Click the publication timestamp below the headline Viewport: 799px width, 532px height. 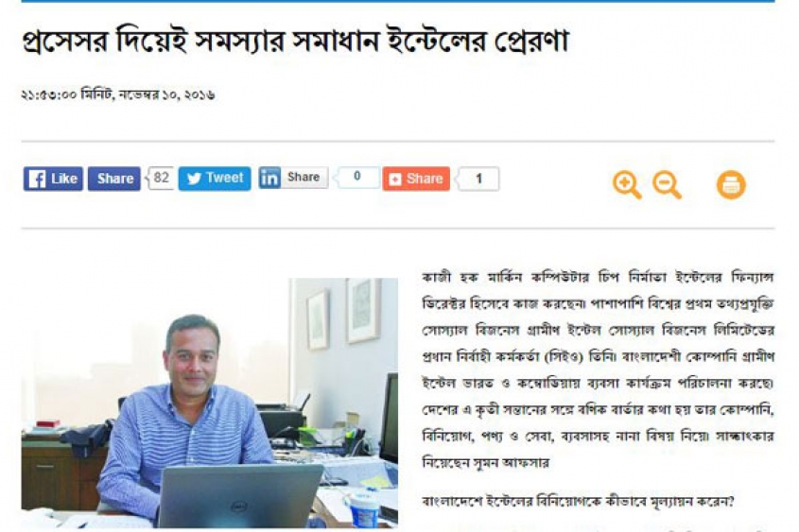[118, 94]
